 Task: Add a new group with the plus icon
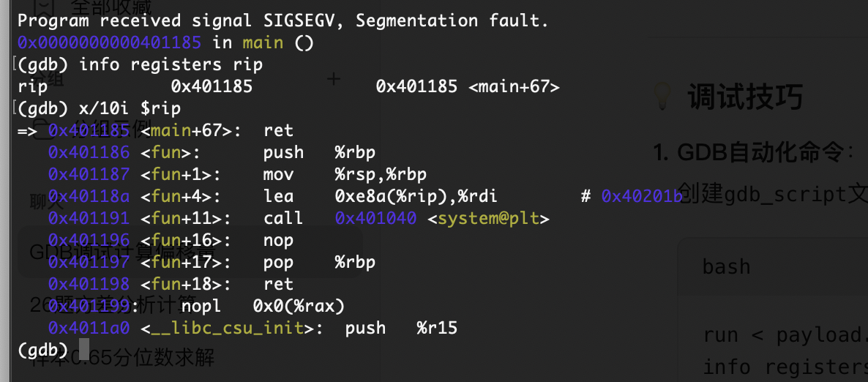pyautogui.click(x=333, y=79)
